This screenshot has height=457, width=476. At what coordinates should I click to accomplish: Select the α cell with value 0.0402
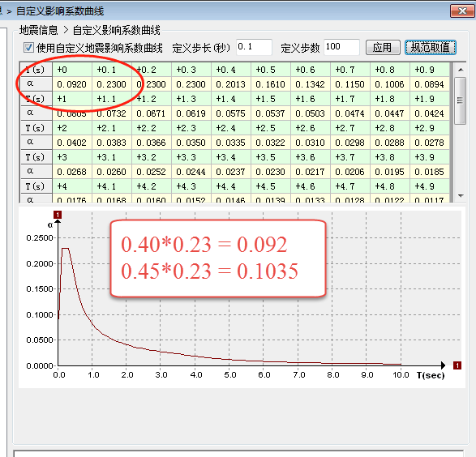pyautogui.click(x=72, y=143)
